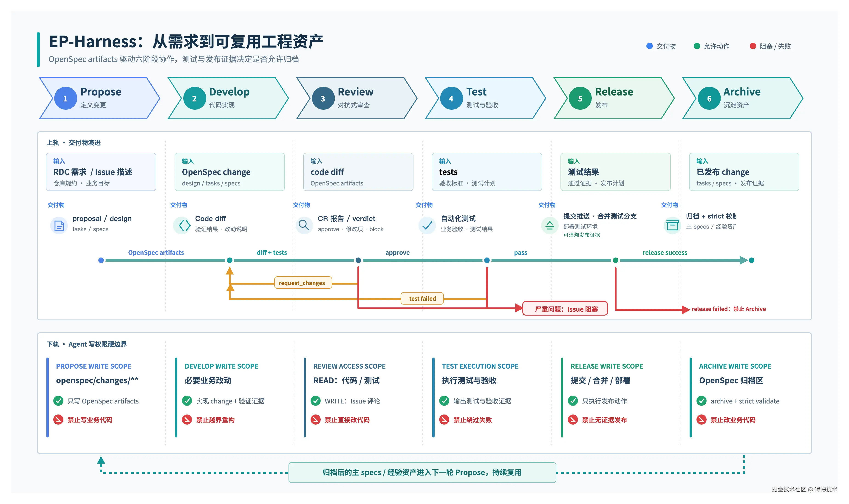This screenshot has height=504, width=849.
Task: Click the RDC 需求 / Issue 描述 input card
Action: point(101,172)
